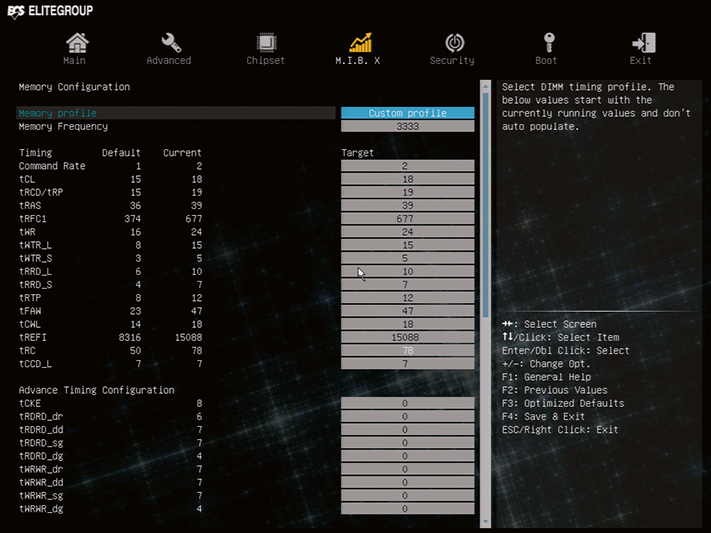The image size is (711, 533).
Task: Open the Boot key icon
Action: [549, 43]
